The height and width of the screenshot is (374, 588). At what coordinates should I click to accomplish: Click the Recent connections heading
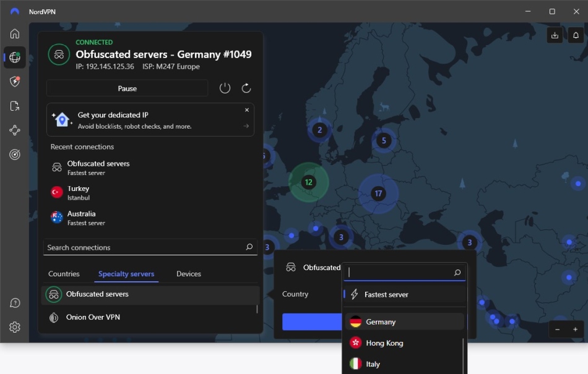coord(82,147)
